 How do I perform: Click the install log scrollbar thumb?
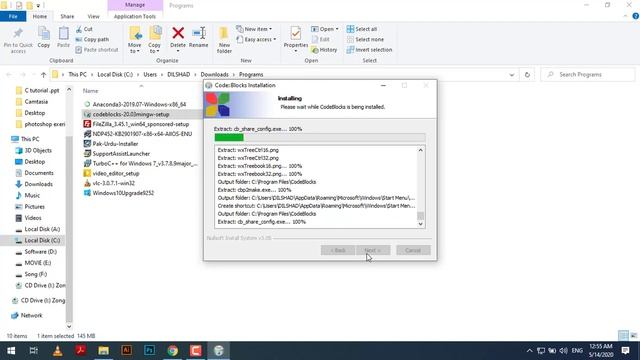pos(420,216)
